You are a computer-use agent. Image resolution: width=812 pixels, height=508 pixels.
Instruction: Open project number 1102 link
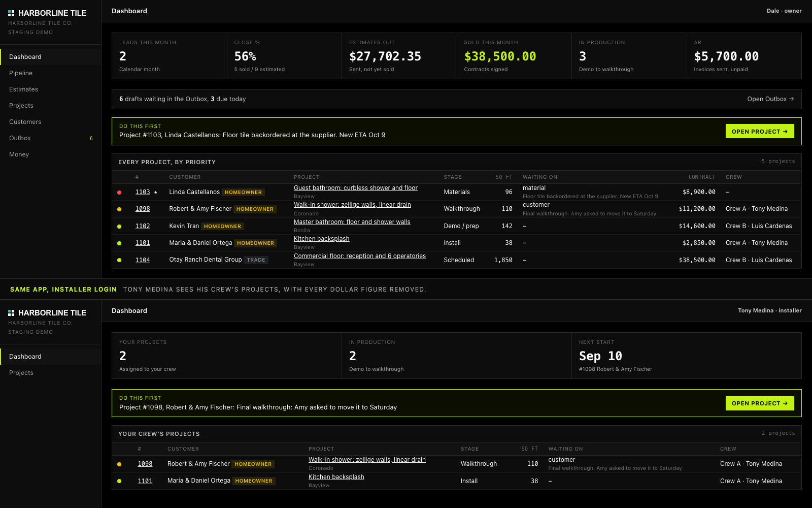pyautogui.click(x=143, y=226)
